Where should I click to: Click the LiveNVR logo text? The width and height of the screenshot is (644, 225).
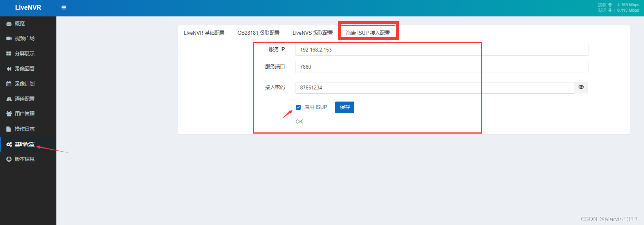coord(28,7)
